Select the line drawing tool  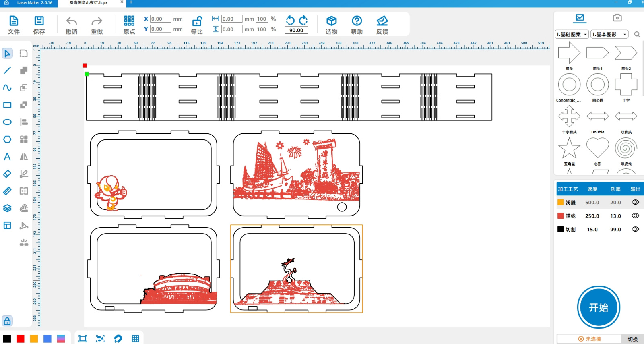click(x=7, y=70)
